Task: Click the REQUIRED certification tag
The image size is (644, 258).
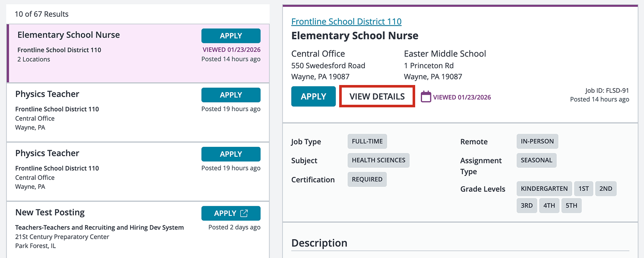Action: pos(367,179)
